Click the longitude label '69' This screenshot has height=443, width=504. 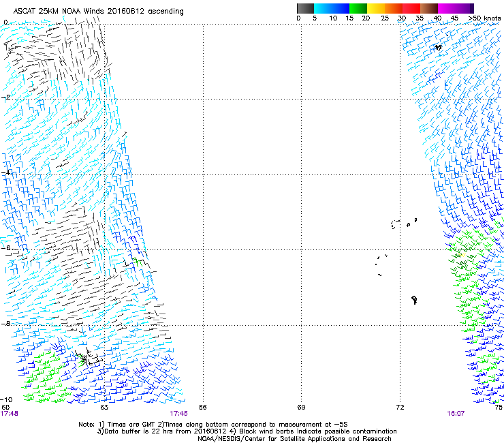point(301,408)
